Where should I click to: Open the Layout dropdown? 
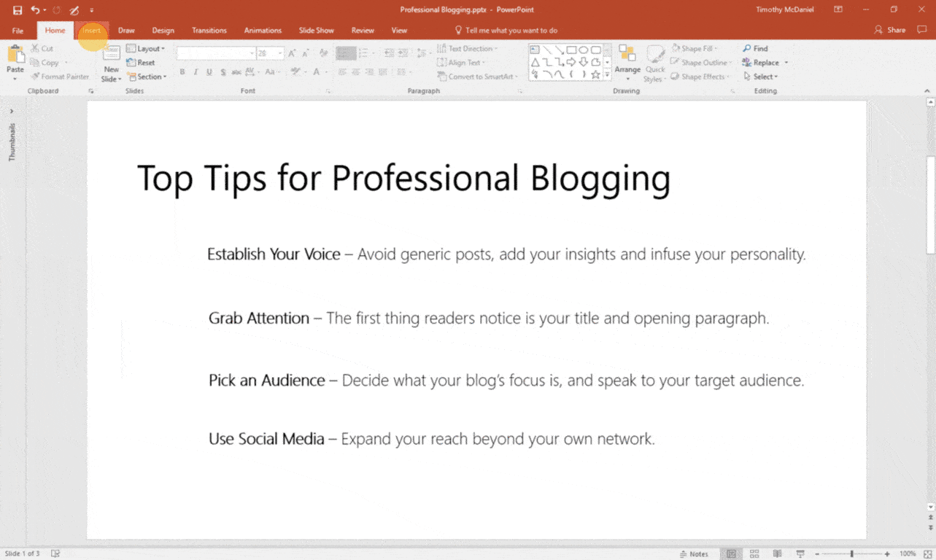click(x=147, y=49)
